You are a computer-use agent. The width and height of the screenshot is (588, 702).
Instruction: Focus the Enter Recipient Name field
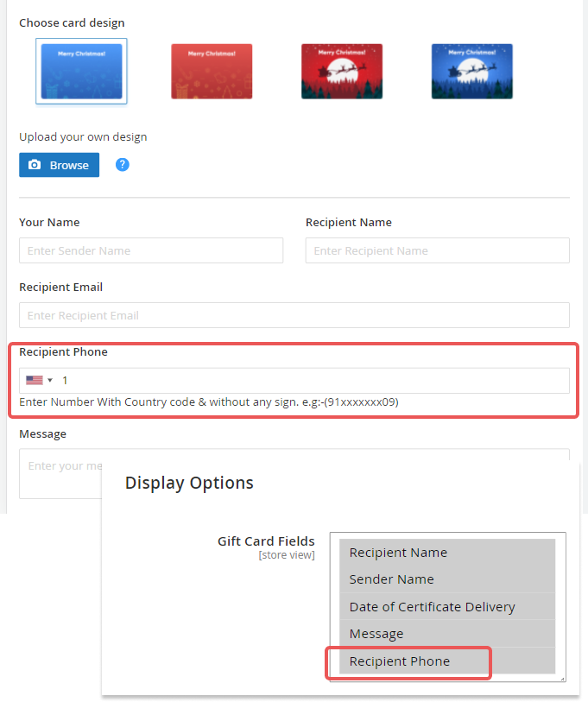coord(437,250)
